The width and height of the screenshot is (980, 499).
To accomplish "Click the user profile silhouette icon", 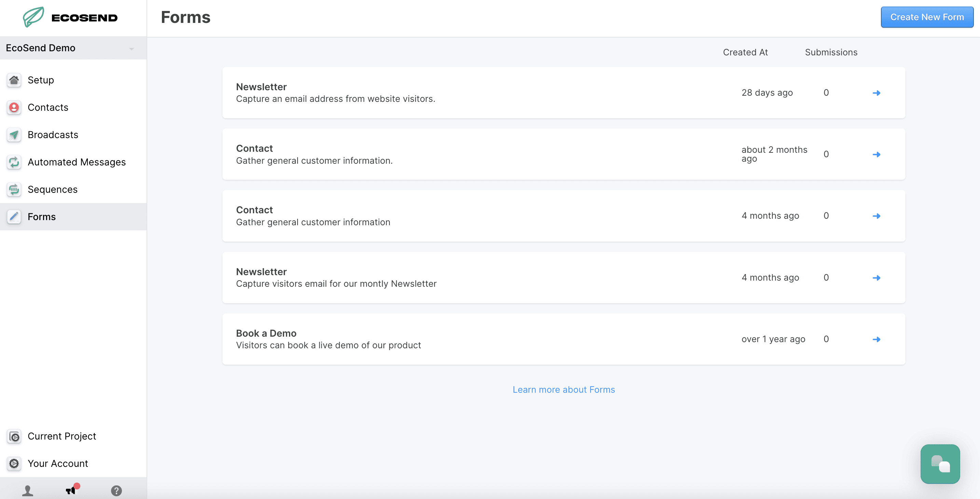I will (27, 490).
